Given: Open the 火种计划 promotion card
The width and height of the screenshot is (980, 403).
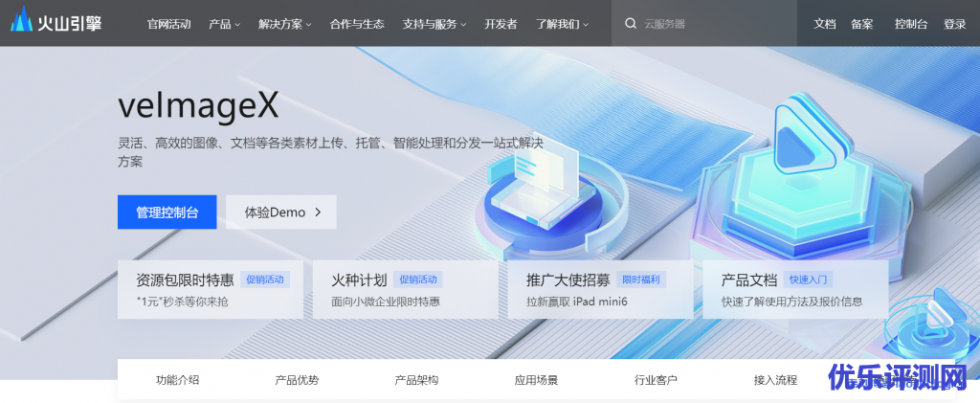Looking at the screenshot, I should click(x=405, y=289).
